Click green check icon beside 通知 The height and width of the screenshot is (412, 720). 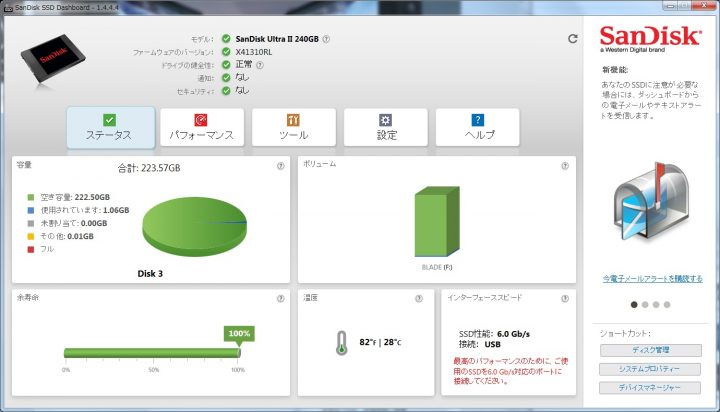click(226, 78)
